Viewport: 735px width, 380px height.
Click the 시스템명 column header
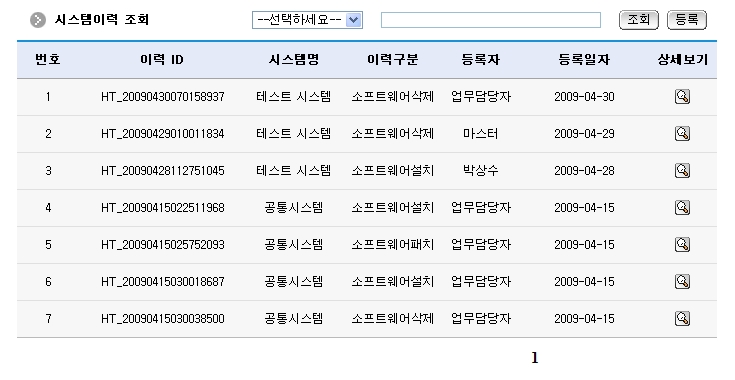293,60
